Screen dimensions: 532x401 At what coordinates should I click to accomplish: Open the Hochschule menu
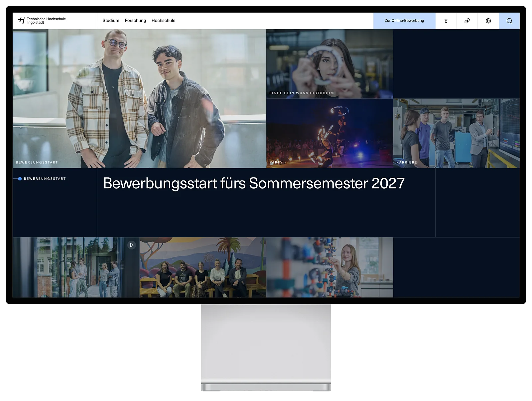point(163,21)
